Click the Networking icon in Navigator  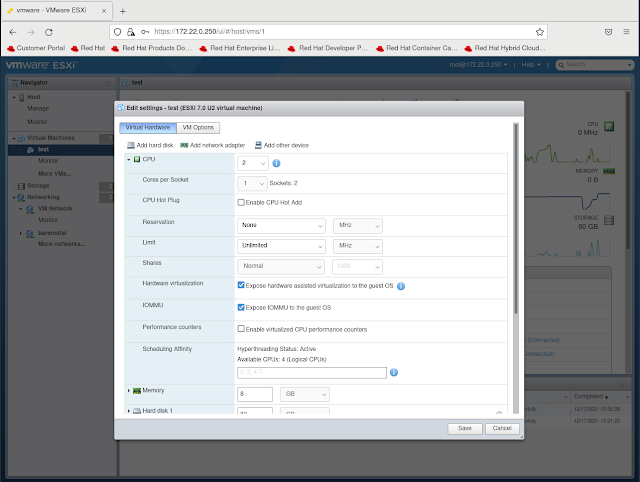point(21,198)
